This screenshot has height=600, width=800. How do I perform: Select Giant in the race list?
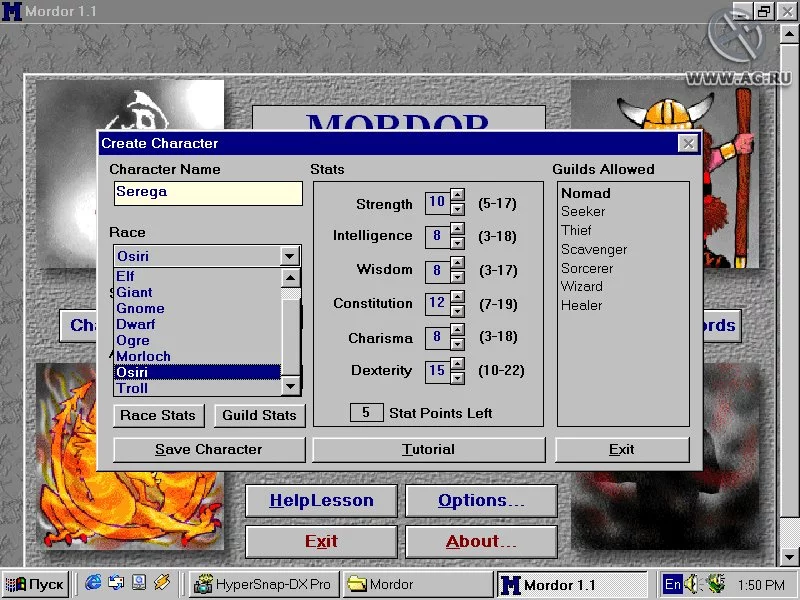[x=197, y=292]
